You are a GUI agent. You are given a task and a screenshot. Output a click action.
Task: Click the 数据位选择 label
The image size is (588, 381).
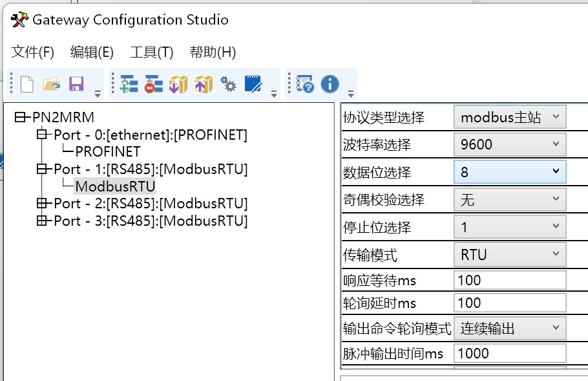coord(377,172)
